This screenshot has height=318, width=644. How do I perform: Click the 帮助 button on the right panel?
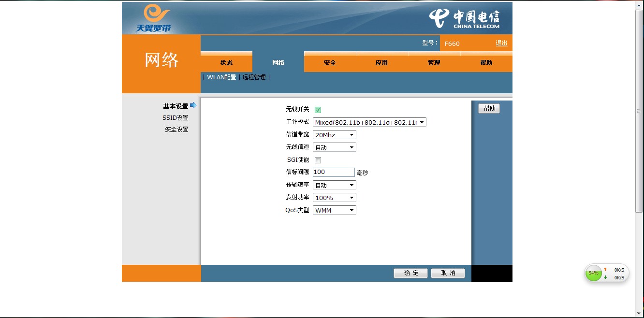[x=489, y=108]
